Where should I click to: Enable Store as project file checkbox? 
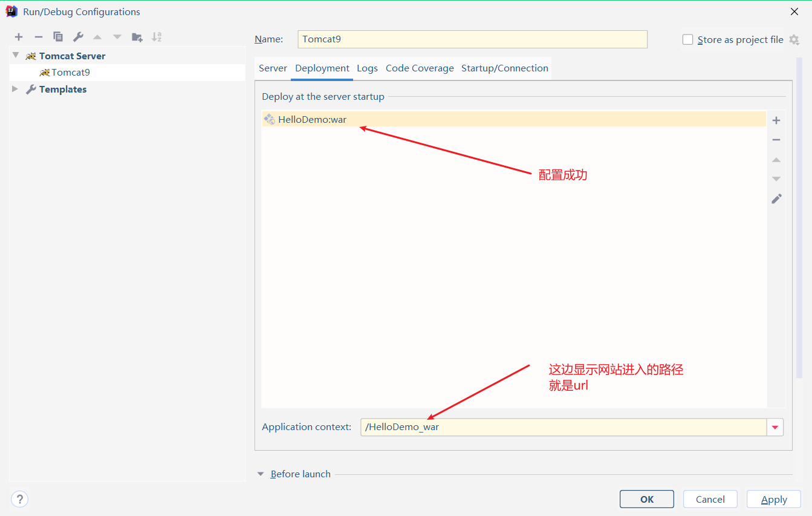click(x=687, y=39)
